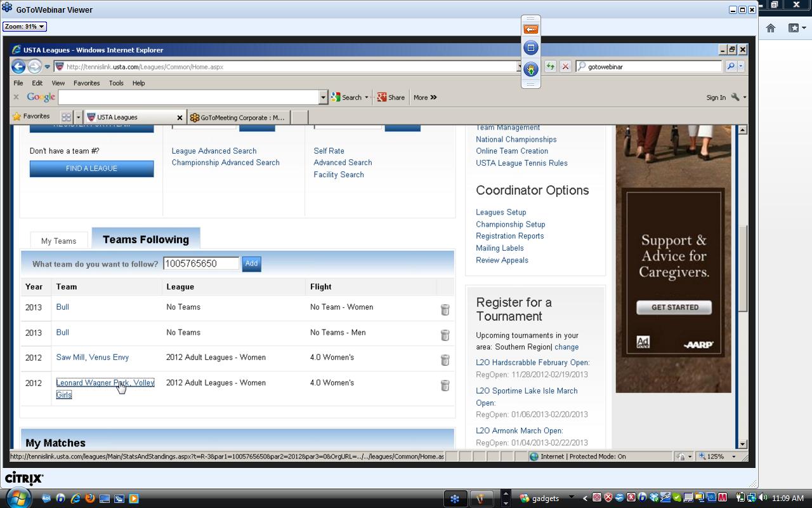Click the team number input field
812x508 pixels.
tap(201, 264)
